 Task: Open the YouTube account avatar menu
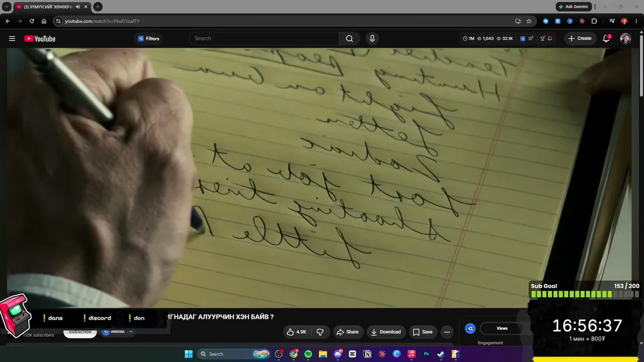[x=625, y=39]
